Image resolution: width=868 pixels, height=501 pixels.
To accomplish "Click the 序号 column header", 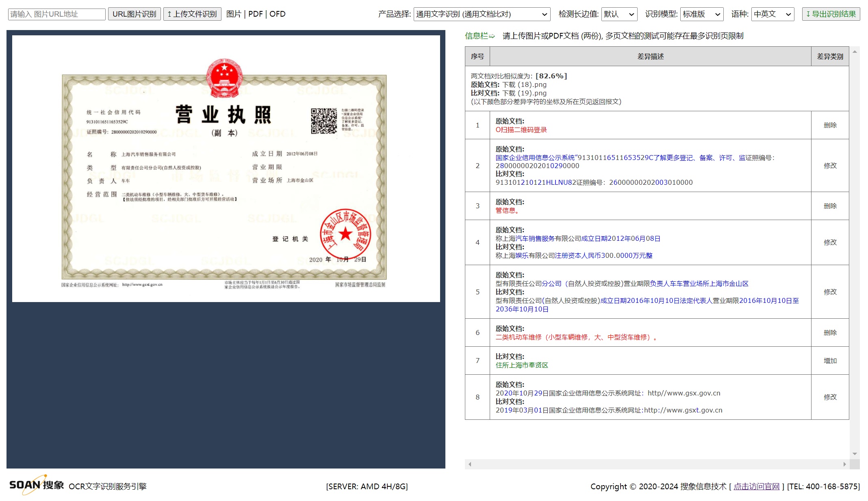I will (477, 56).
